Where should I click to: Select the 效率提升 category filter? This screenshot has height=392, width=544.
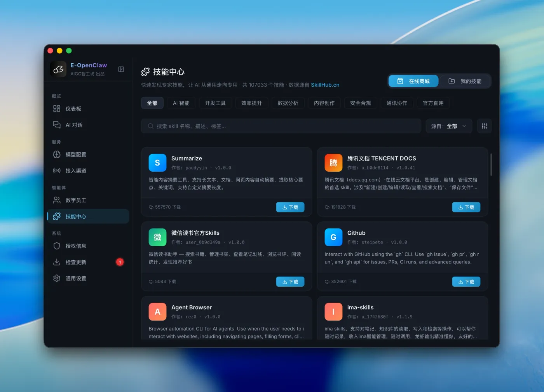(251, 103)
